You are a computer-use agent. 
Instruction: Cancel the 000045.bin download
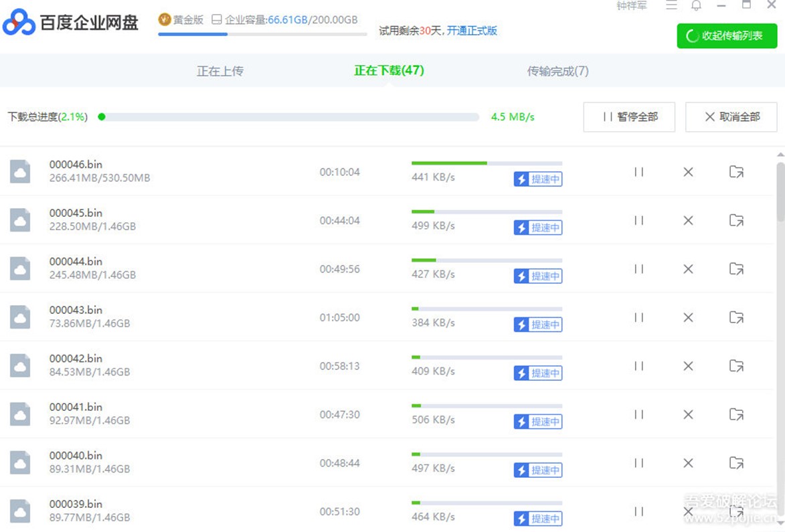tap(688, 221)
